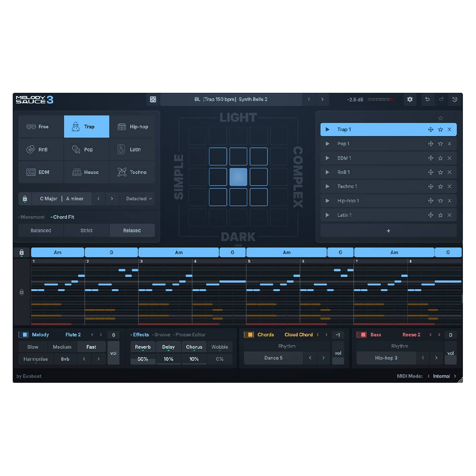Viewport: 476px width, 476px height.
Task: Click the undo arrow icon
Action: pyautogui.click(x=427, y=100)
